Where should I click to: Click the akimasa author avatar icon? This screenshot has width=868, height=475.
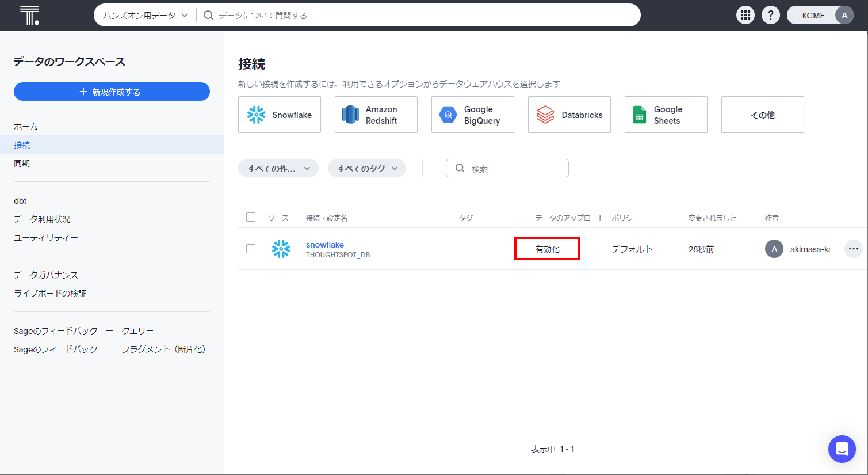pos(774,249)
